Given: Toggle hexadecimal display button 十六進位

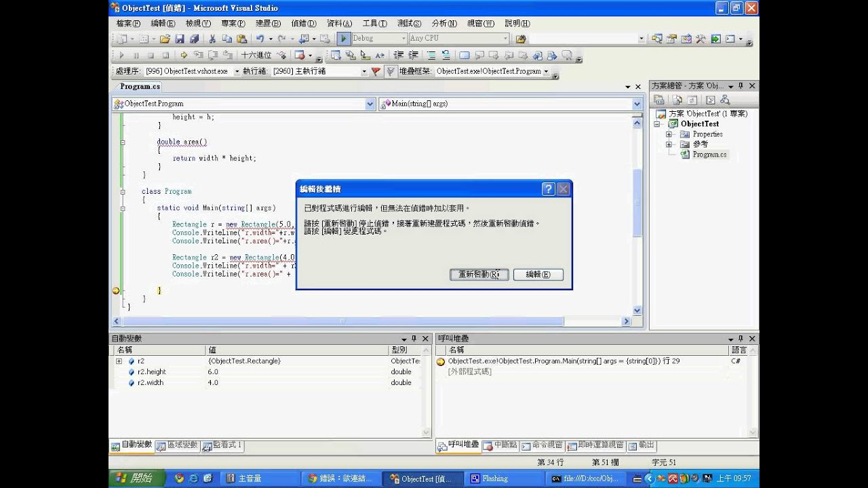Looking at the screenshot, I should [256, 56].
